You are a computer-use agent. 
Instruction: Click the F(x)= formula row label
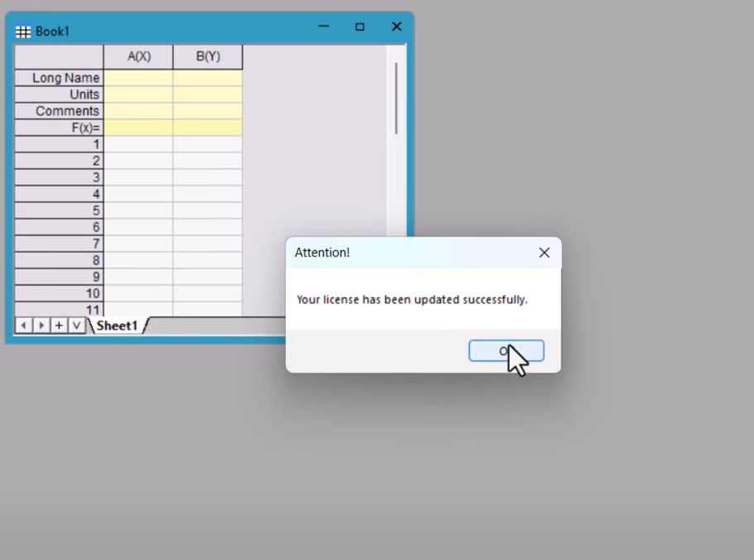[59, 128]
